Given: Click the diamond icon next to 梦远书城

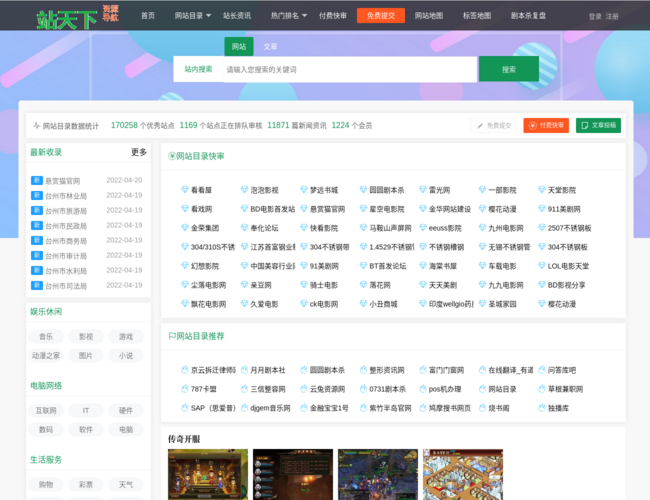Looking at the screenshot, I should (304, 189).
